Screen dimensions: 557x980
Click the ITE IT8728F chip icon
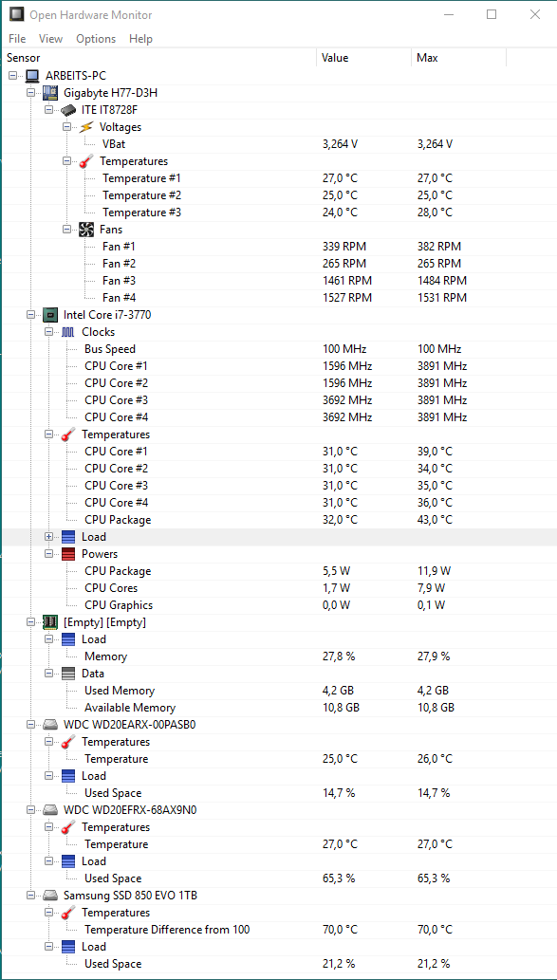68,110
